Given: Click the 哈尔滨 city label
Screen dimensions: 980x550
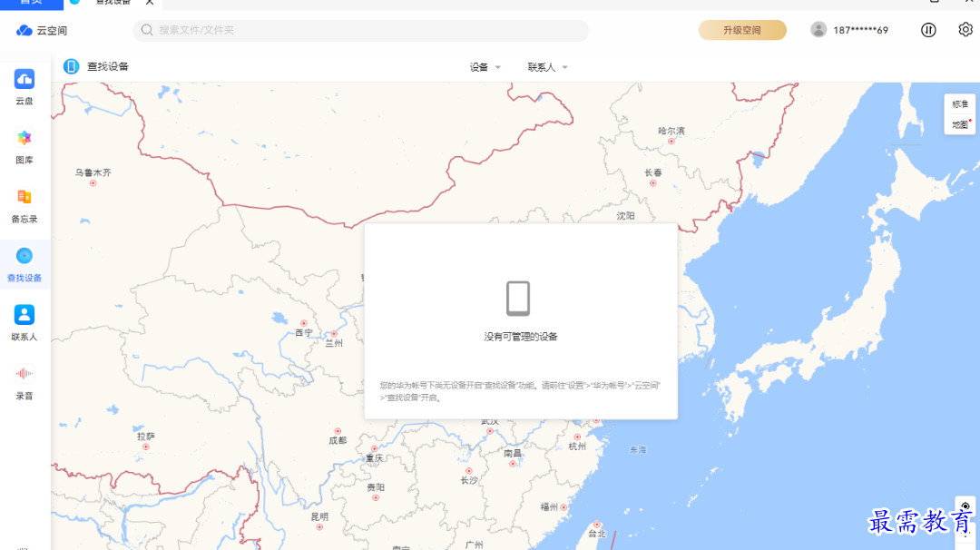Looking at the screenshot, I should (671, 131).
